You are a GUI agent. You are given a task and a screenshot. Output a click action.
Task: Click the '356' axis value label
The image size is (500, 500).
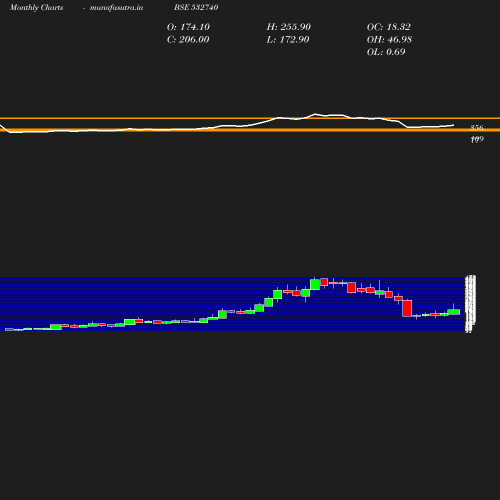[x=477, y=128]
